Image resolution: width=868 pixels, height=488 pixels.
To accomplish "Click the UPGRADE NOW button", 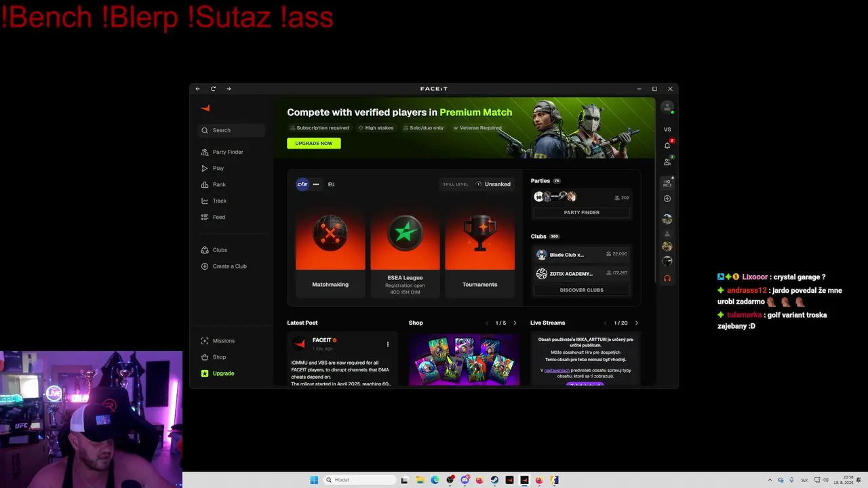I will pyautogui.click(x=314, y=144).
